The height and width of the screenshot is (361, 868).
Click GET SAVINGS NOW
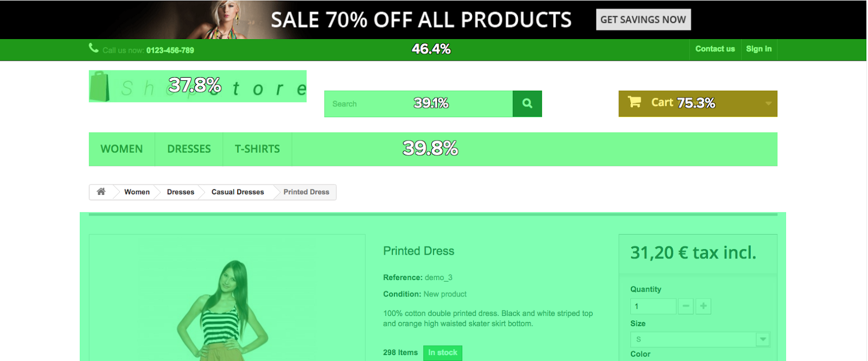643,19
